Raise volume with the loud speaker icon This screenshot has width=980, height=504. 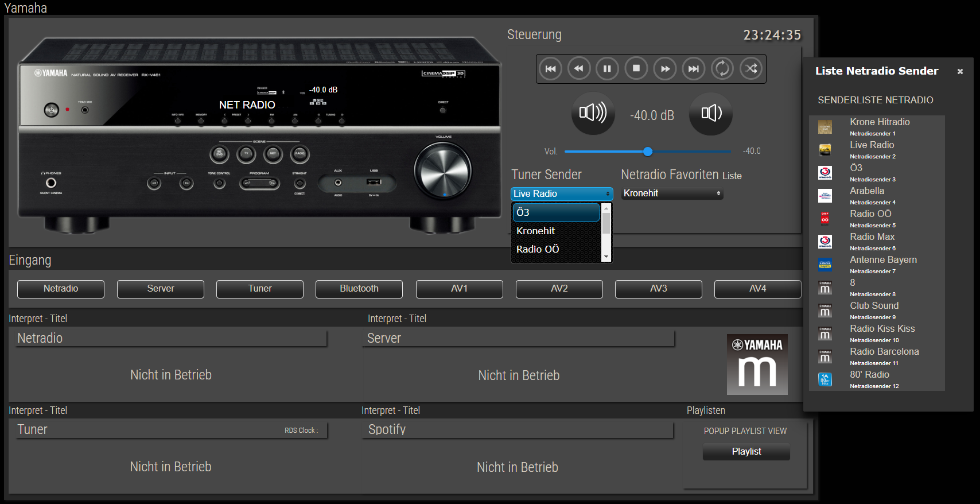(x=593, y=113)
